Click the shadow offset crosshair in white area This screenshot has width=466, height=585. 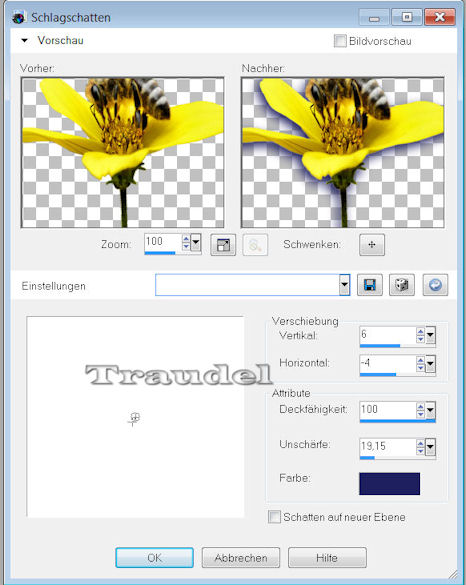[x=134, y=419]
